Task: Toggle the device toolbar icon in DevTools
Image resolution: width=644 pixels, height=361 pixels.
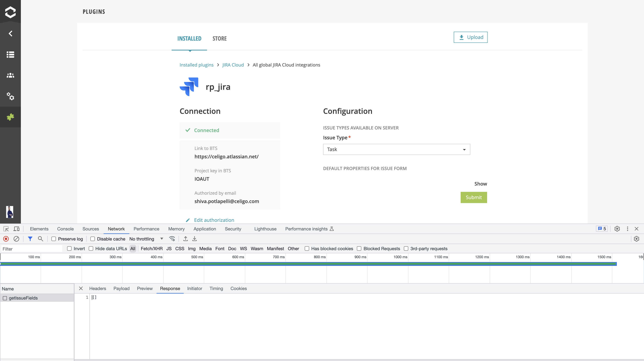Action: tap(16, 229)
